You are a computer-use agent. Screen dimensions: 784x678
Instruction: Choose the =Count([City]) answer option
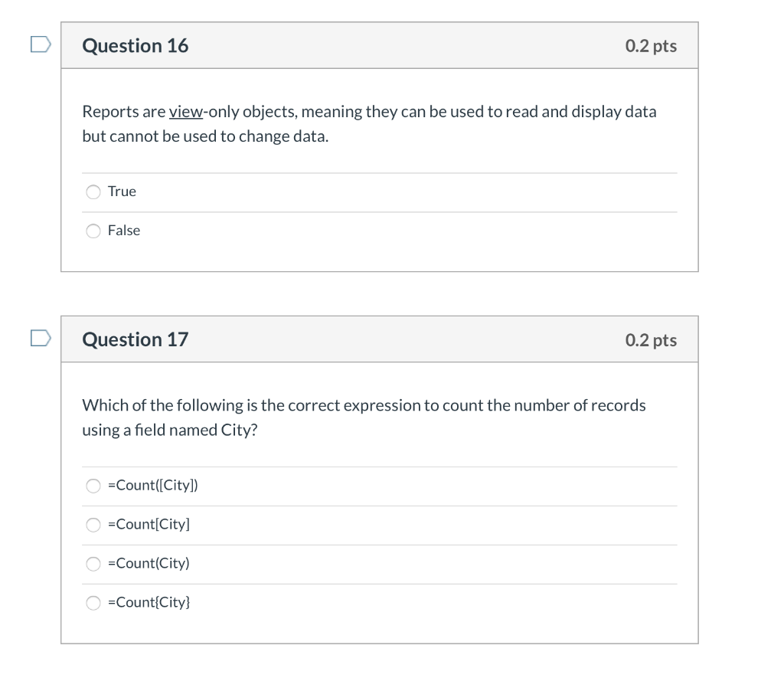pyautogui.click(x=93, y=485)
